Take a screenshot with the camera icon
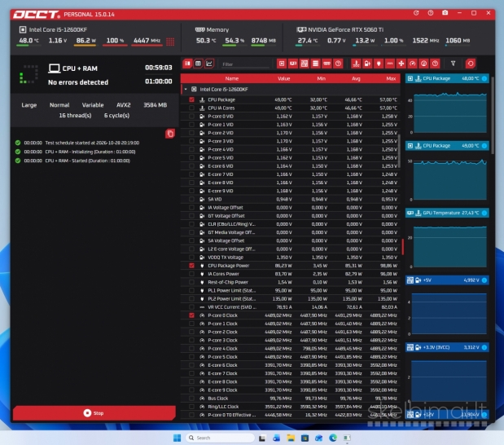Screen dimensions: 504x445 [445, 13]
